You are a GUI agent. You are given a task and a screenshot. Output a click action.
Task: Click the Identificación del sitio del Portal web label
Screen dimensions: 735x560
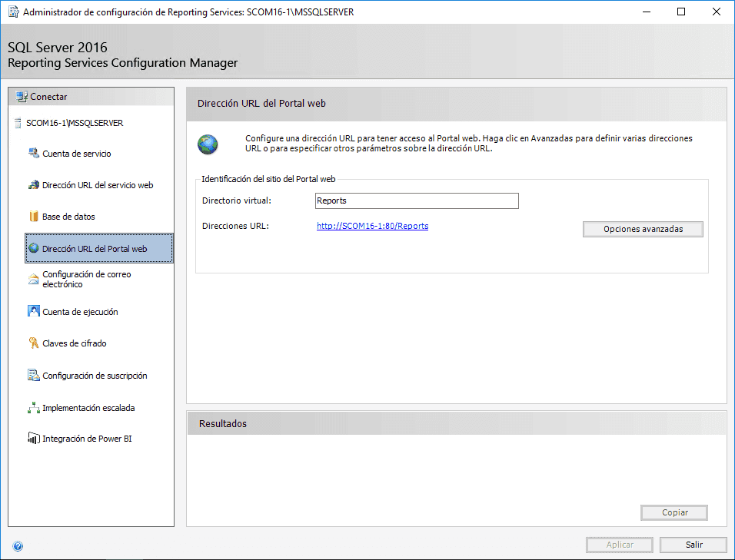coord(268,179)
